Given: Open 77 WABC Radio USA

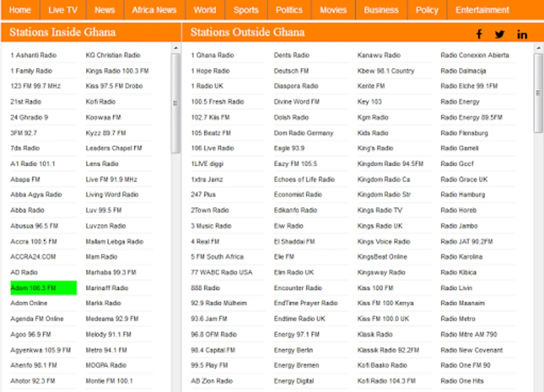Looking at the screenshot, I should coord(222,272).
